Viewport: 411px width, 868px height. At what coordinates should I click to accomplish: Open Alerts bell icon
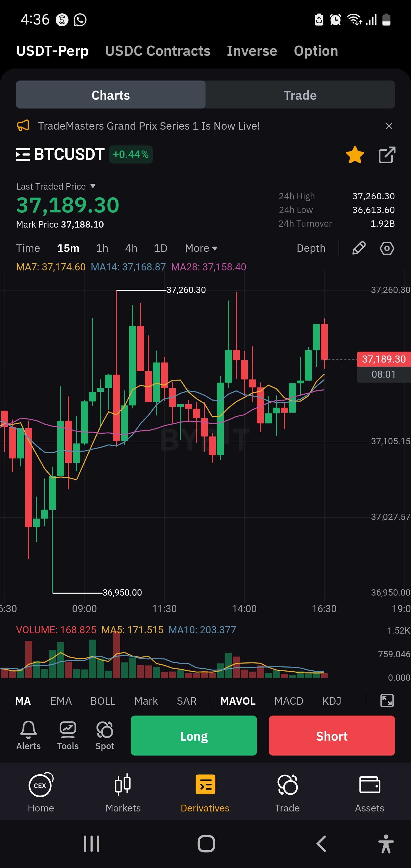[x=28, y=736]
